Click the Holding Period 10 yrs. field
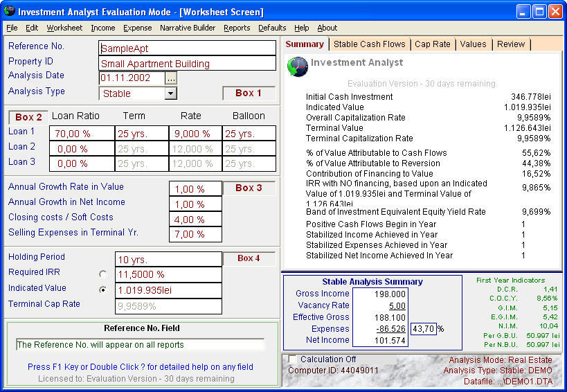567x392 pixels. click(x=168, y=259)
